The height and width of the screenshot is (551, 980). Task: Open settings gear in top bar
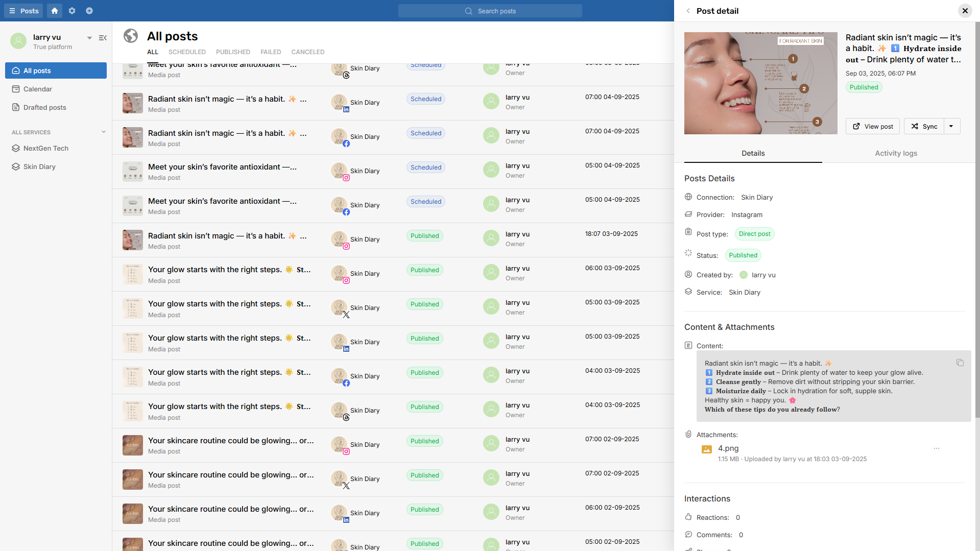[72, 11]
